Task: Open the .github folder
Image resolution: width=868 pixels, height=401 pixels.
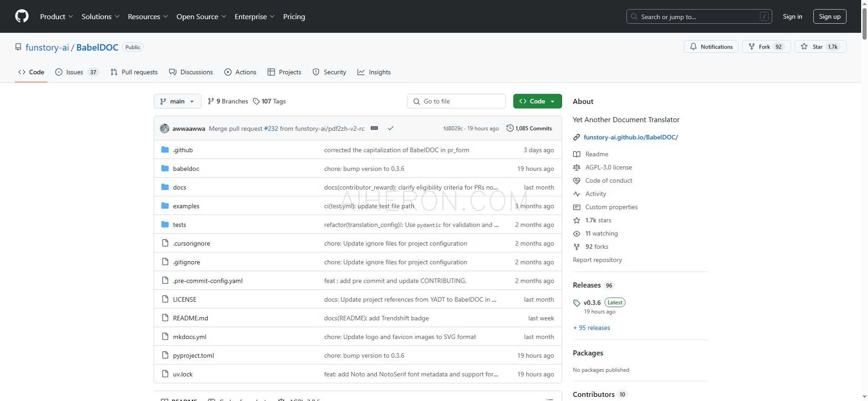Action: pyautogui.click(x=183, y=150)
